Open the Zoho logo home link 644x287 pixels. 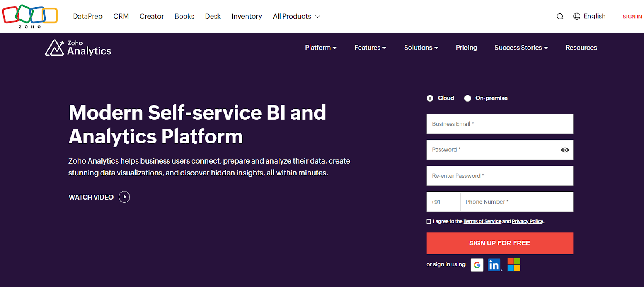30,17
